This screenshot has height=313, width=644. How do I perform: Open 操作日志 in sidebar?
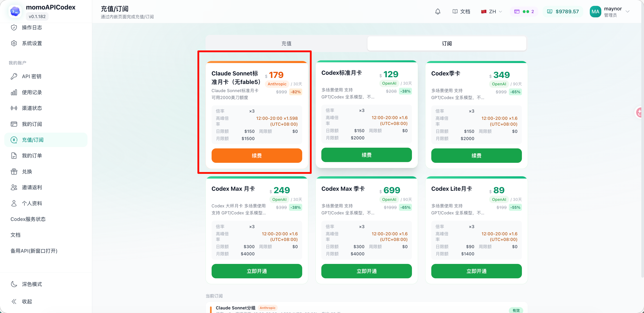(x=46, y=27)
